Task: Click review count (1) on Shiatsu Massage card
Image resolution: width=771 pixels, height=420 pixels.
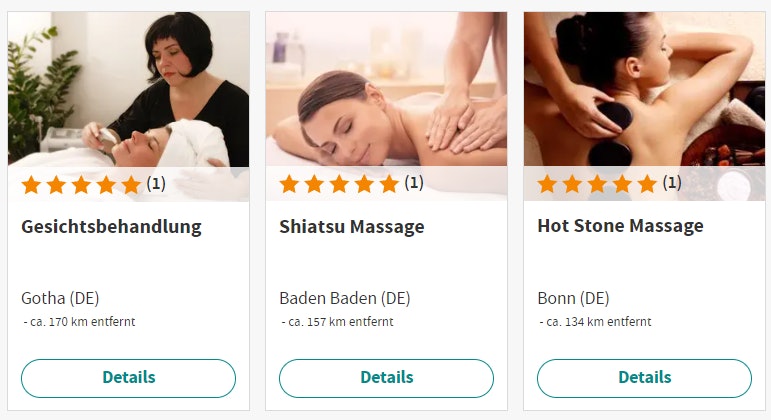Action: [414, 183]
